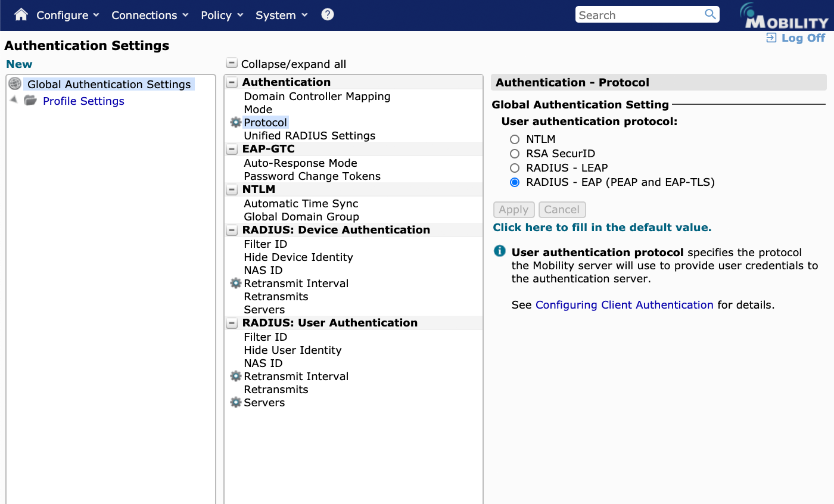Click the Profile Settings folder icon
The image size is (834, 504).
click(30, 101)
